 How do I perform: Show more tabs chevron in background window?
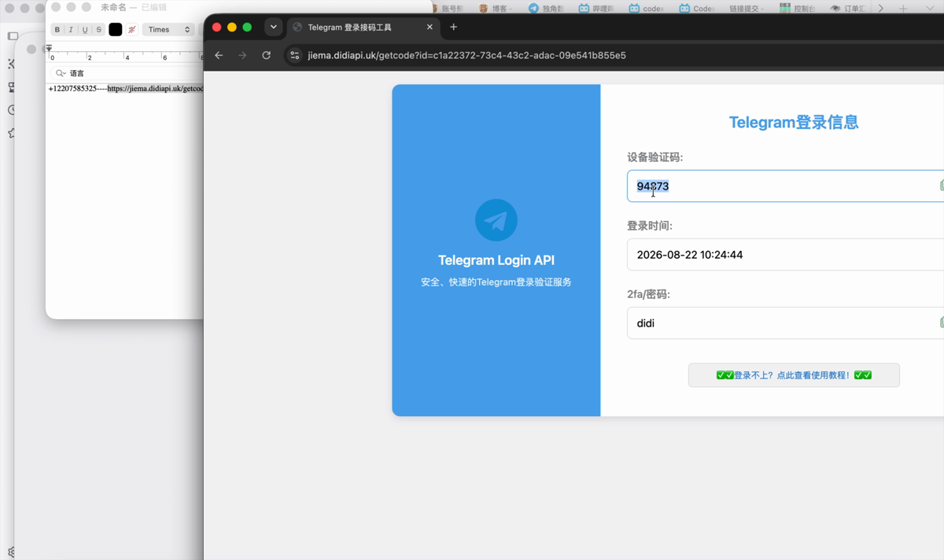click(880, 9)
